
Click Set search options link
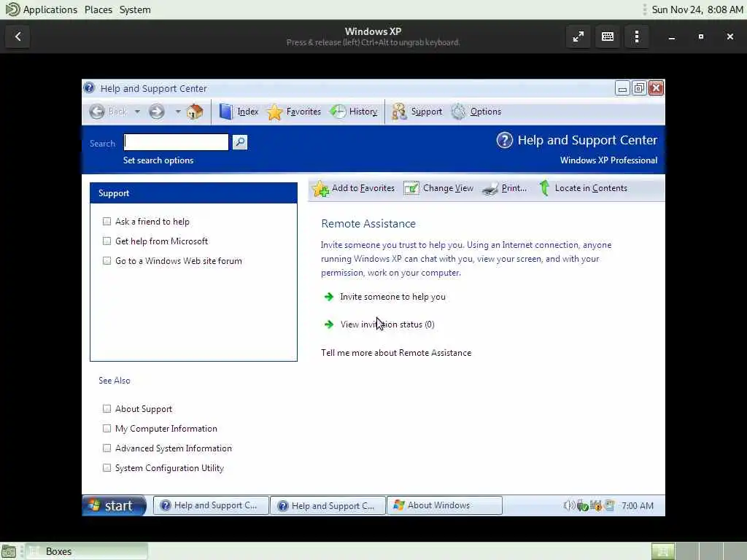[158, 160]
